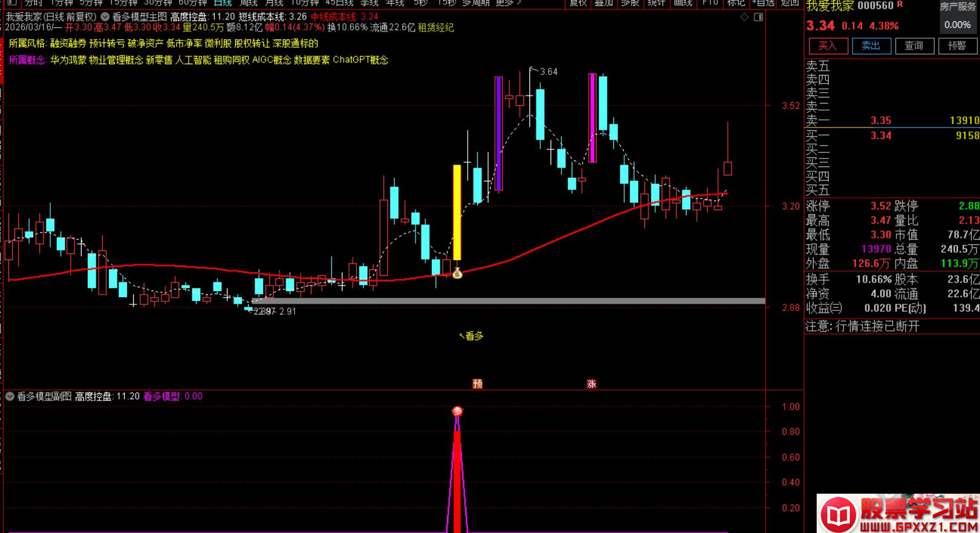Click the stock title 我爱我家(日线.前复权)

(x=51, y=17)
